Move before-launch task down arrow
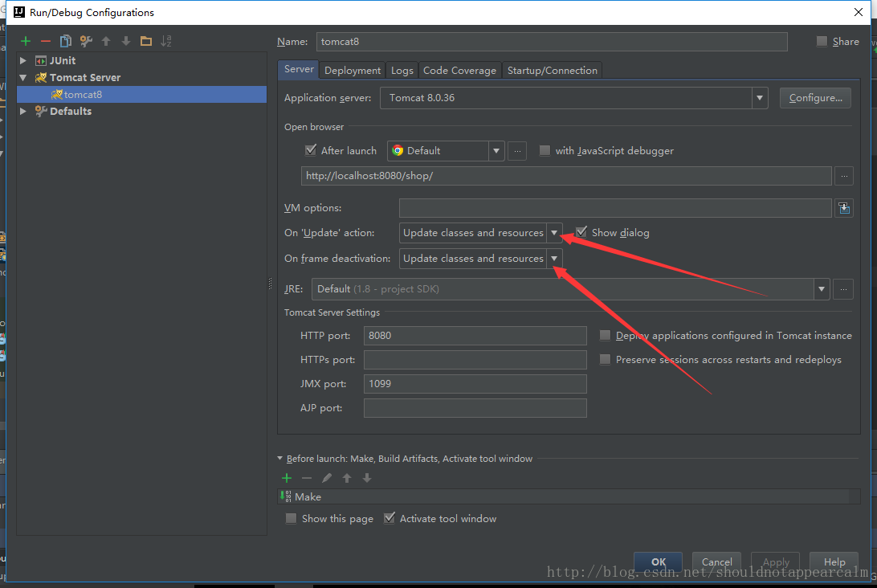This screenshot has height=588, width=877. pos(367,478)
